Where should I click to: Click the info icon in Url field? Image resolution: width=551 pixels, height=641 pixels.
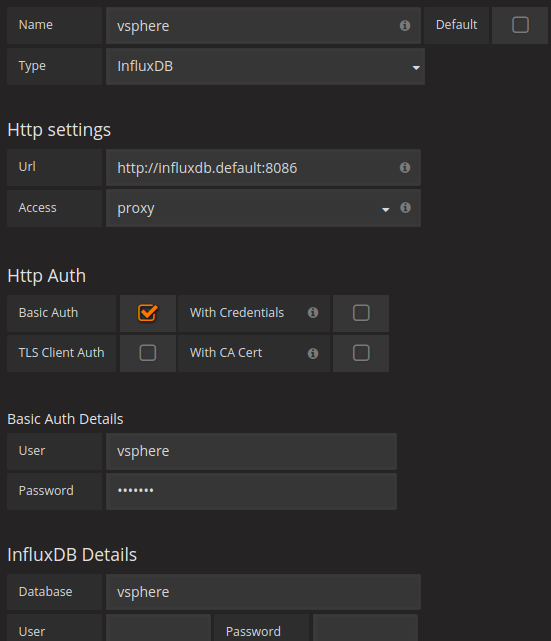click(x=405, y=167)
